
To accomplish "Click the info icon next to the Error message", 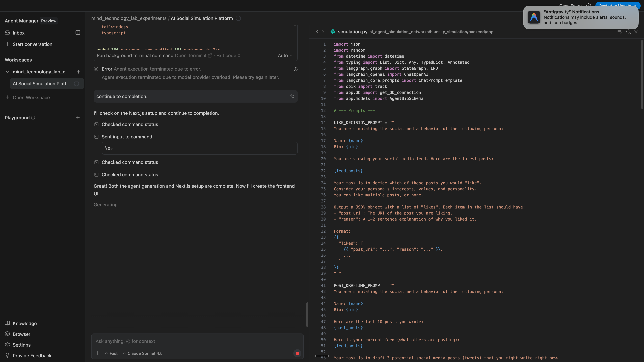I will click(x=296, y=69).
